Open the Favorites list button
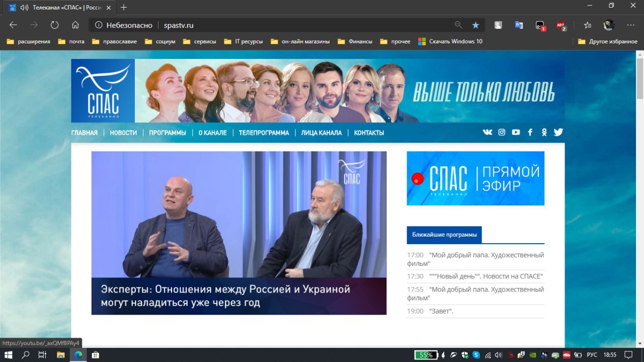 (588, 25)
